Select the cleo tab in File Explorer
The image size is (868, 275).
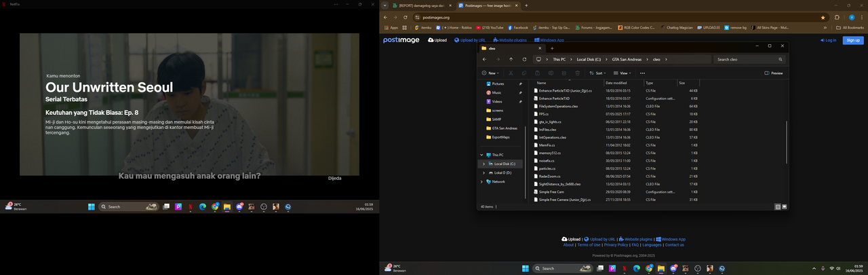point(512,48)
